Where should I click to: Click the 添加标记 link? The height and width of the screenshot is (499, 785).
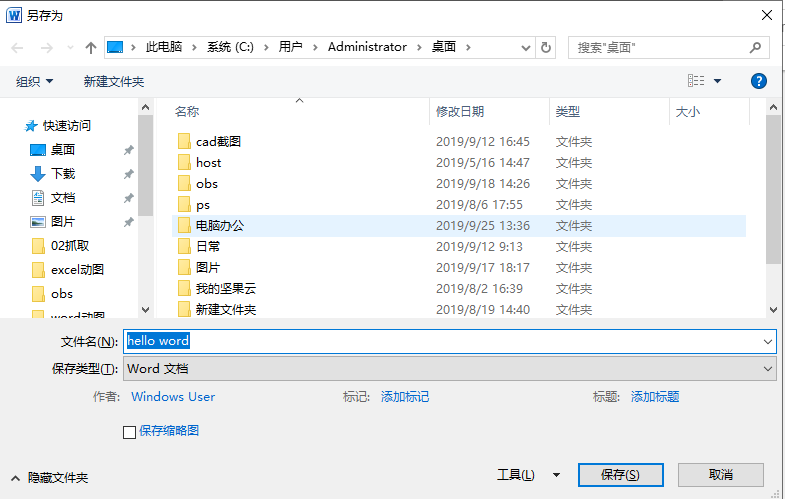pyautogui.click(x=405, y=397)
